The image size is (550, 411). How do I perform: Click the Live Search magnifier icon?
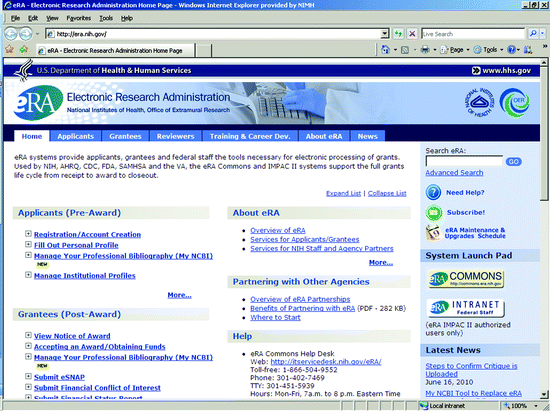(x=533, y=34)
